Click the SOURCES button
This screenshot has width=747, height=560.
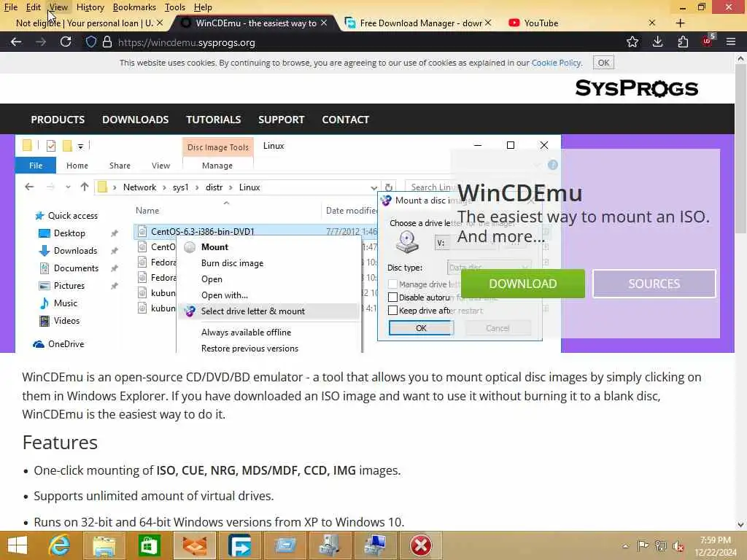(654, 284)
